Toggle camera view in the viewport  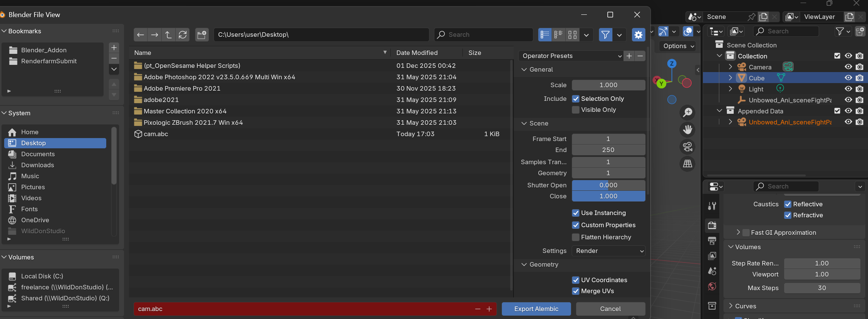pyautogui.click(x=687, y=147)
